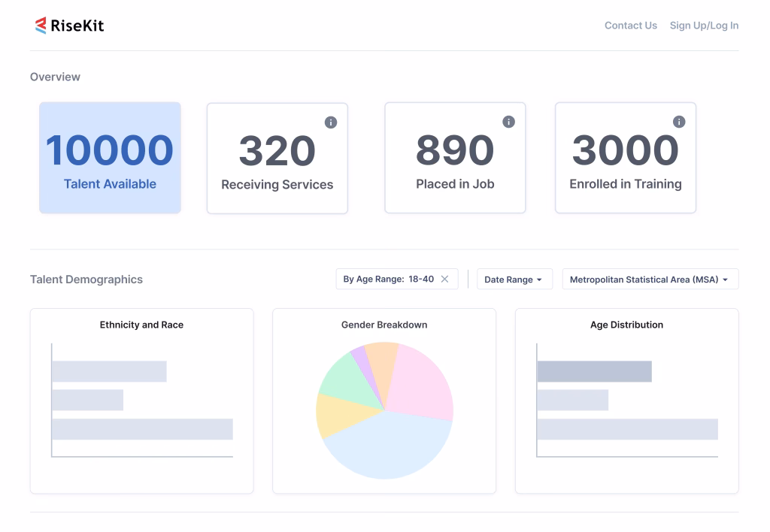This screenshot has height=532, width=770.
Task: Click the By Age Range filter chip
Action: 387,280
